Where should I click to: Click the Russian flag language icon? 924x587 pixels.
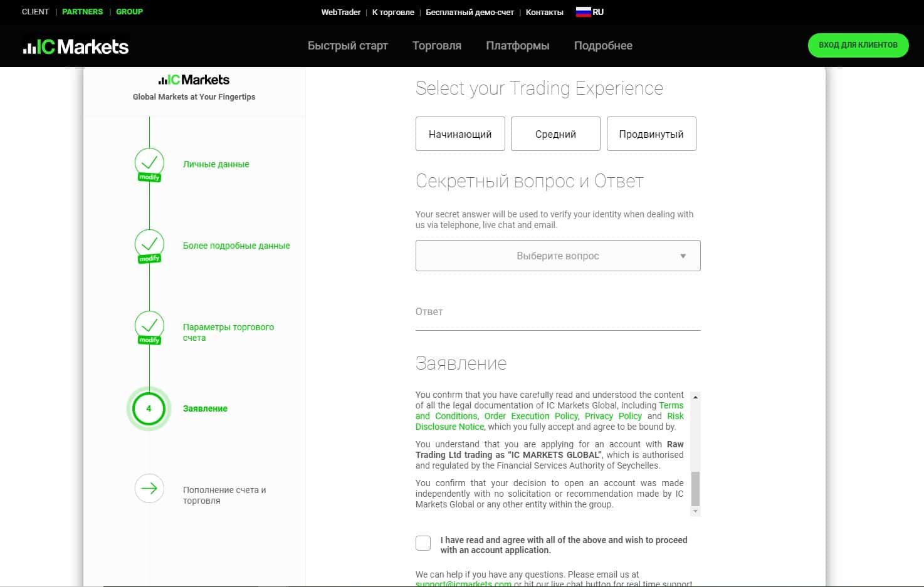tap(583, 12)
